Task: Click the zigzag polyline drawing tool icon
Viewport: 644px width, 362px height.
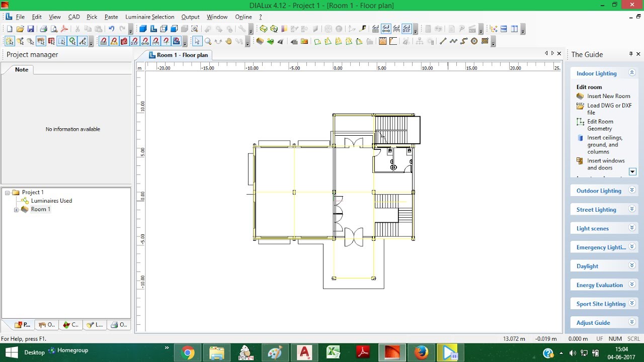Action: 453,41
